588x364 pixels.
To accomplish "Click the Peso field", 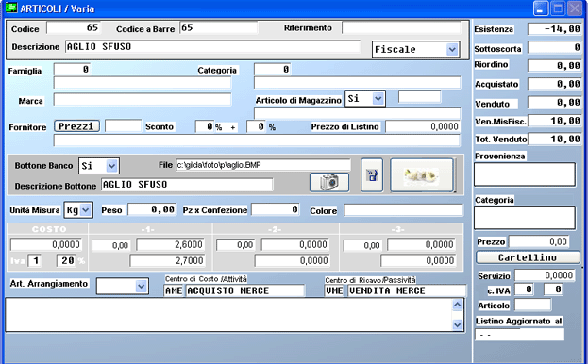I will pos(152,209).
